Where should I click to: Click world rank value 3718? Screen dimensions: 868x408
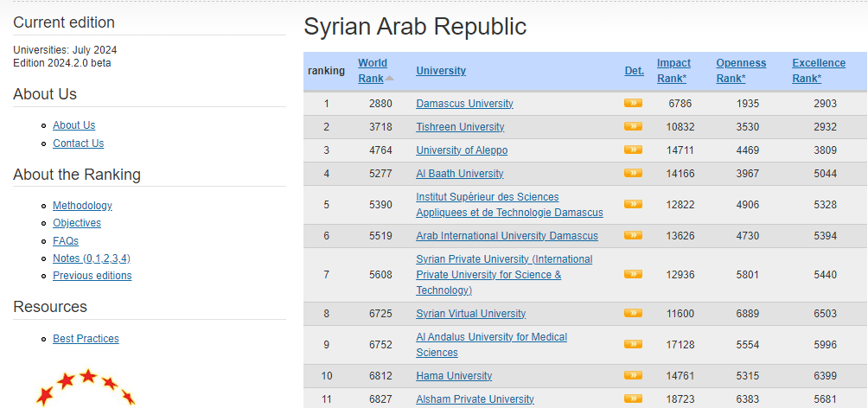[x=380, y=127]
